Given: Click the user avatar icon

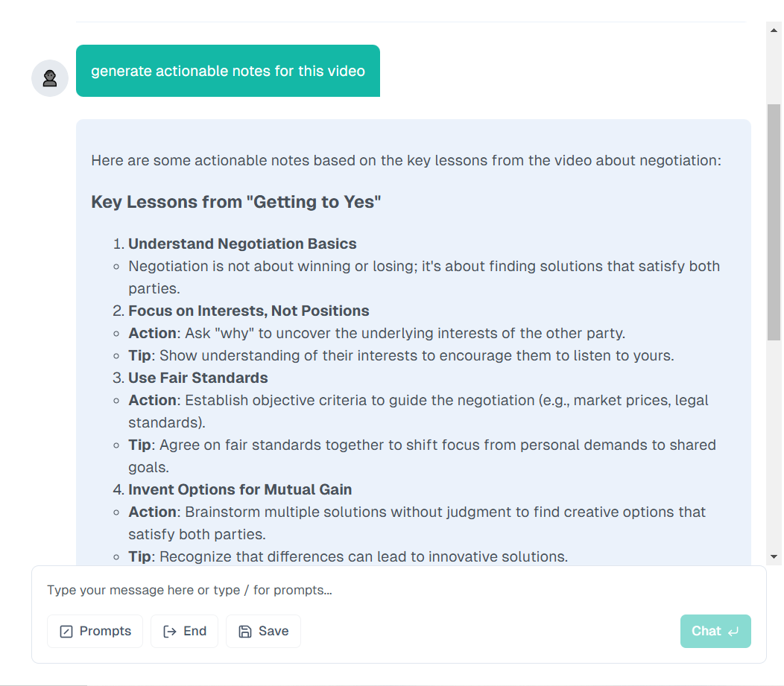Looking at the screenshot, I should (x=49, y=78).
